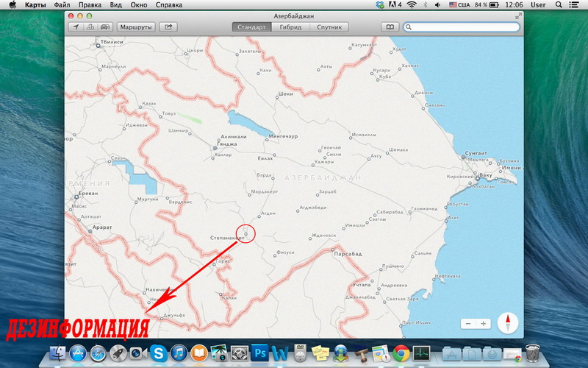
Task: Open FaceTime camera icon in the Dock
Action: click(138, 353)
